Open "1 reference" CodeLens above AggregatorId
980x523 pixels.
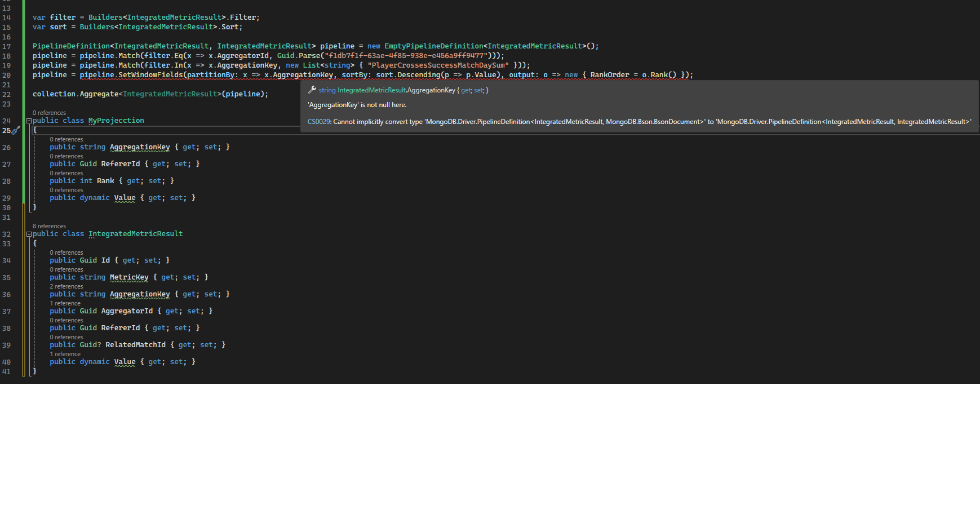(65, 303)
